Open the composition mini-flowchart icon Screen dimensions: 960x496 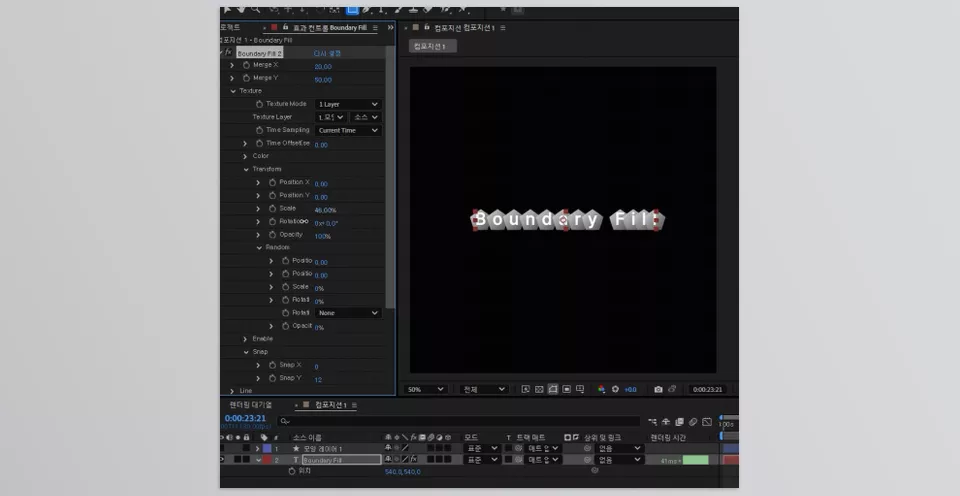[x=652, y=422]
